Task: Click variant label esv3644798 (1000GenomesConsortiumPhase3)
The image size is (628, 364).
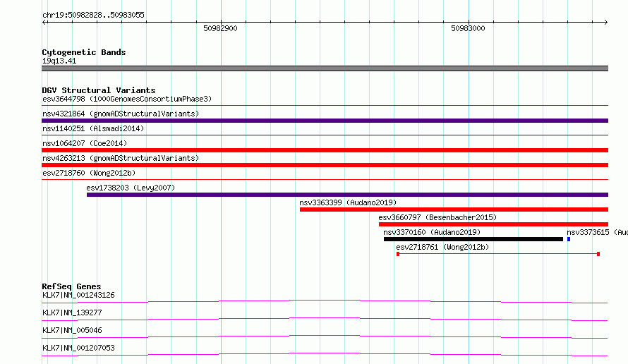Action: tap(127, 99)
